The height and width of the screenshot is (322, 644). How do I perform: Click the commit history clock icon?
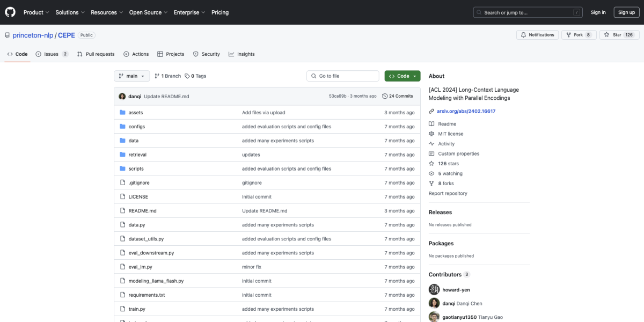click(385, 96)
